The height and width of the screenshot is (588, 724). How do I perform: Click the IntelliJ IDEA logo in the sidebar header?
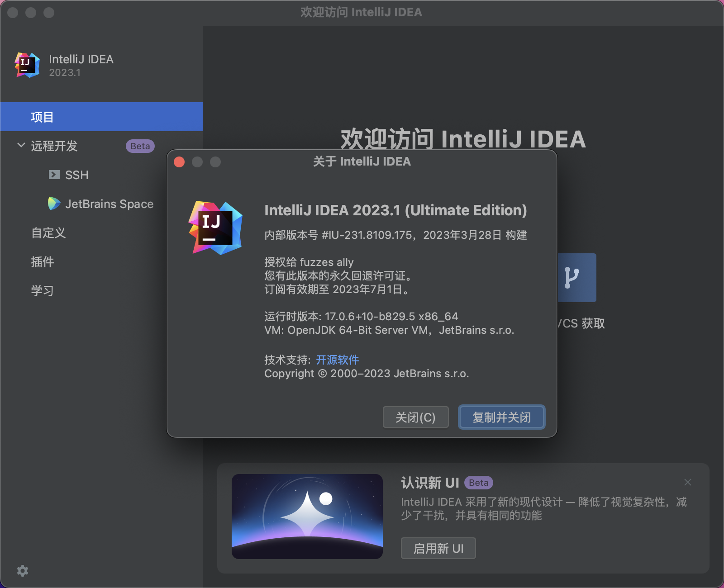pyautogui.click(x=27, y=65)
